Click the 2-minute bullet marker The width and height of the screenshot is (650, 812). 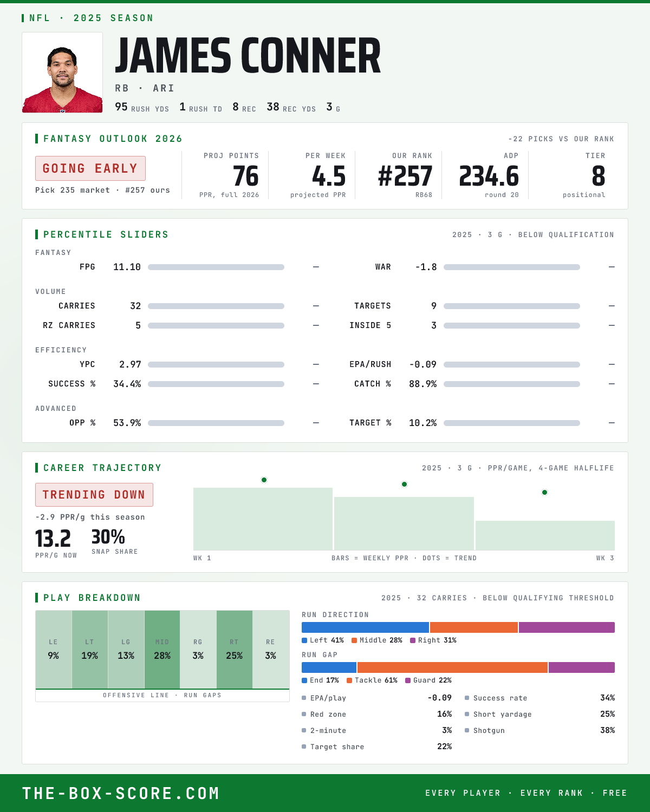click(x=304, y=731)
